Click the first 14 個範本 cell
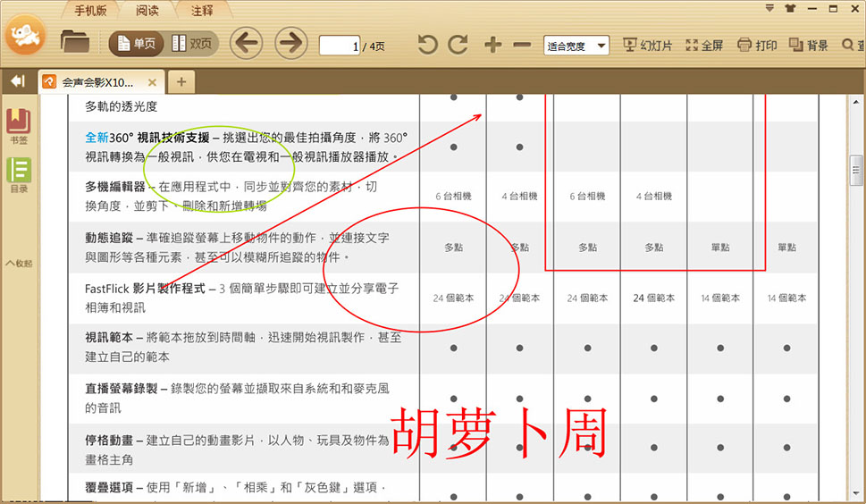 [720, 298]
